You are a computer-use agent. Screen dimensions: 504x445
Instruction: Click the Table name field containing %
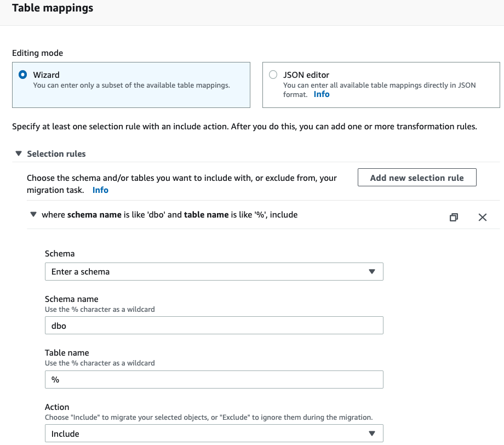click(x=214, y=379)
